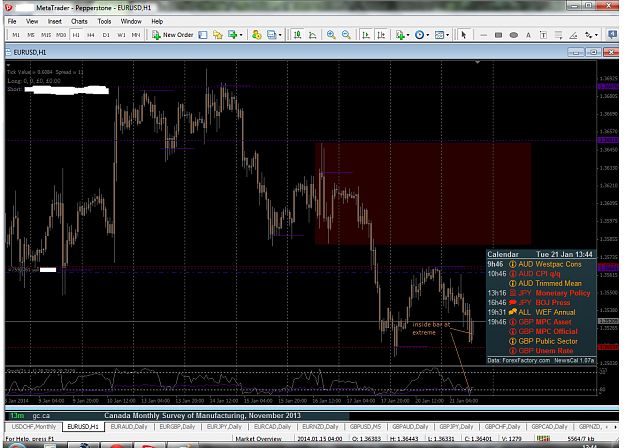The width and height of the screenshot is (625, 448).
Task: Expand dropdown next to terminal window icon
Action: [280, 35]
